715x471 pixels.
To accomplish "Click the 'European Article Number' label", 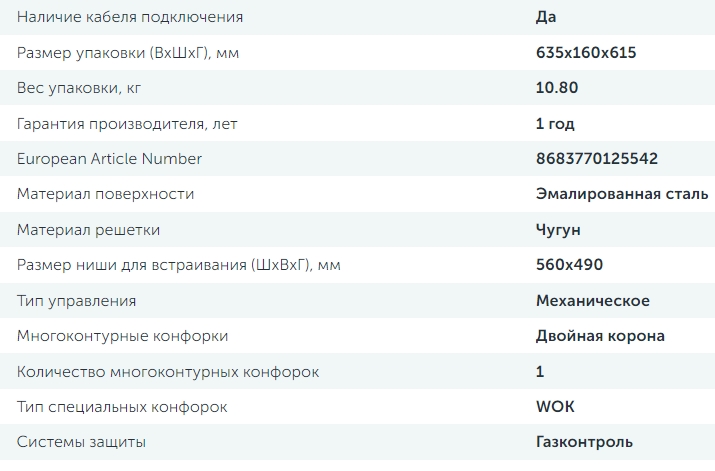I will [109, 158].
